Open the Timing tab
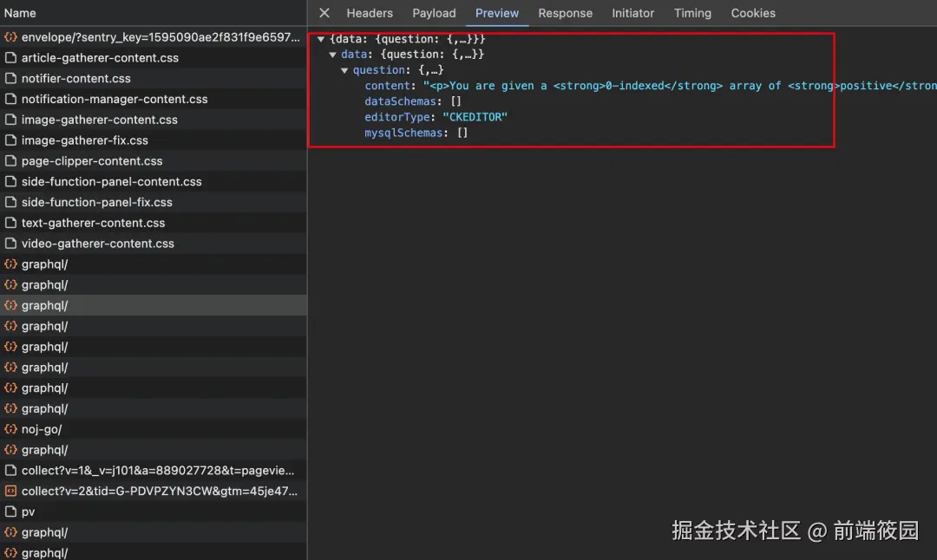The height and width of the screenshot is (560, 937). pyautogui.click(x=692, y=13)
